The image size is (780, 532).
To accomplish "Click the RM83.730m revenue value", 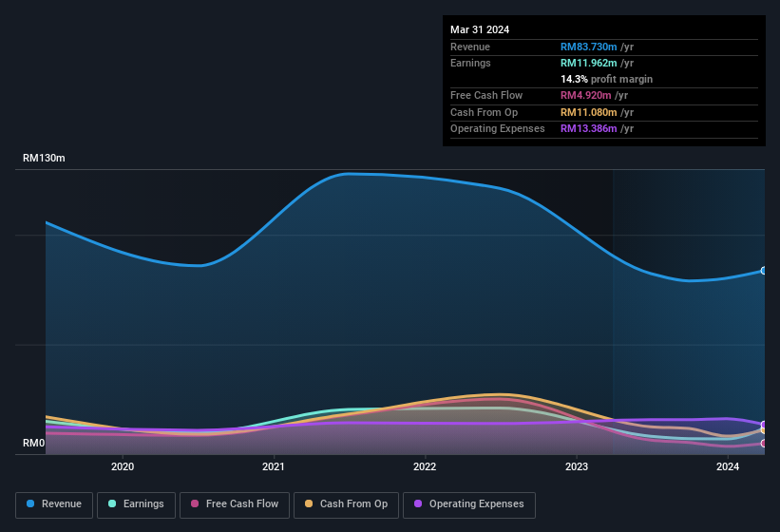I will coord(588,47).
